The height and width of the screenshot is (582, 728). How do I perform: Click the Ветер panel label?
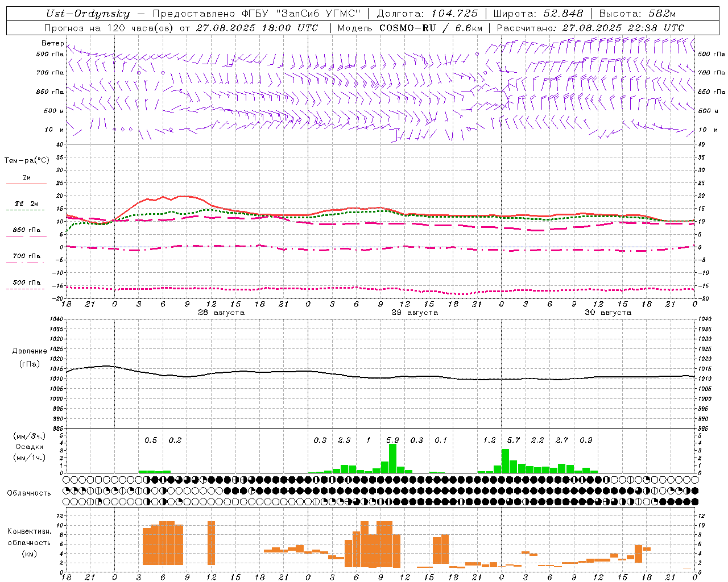53,43
